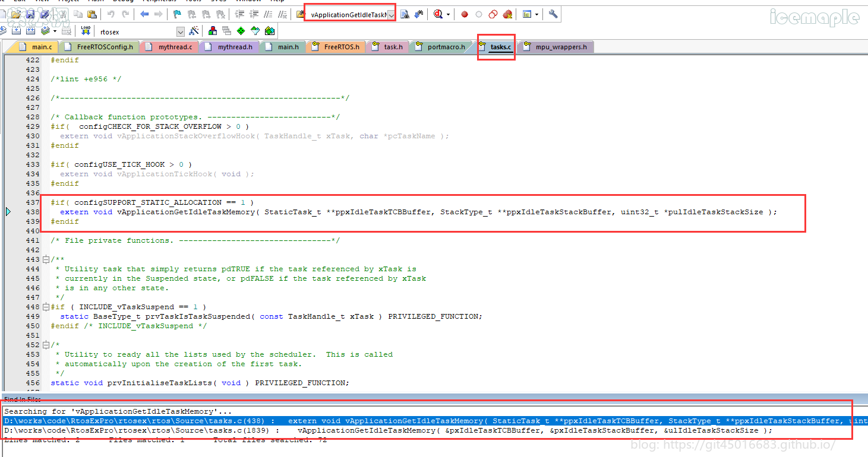Comment out selection icon
Screen dimensions: 868x457
(x=268, y=14)
